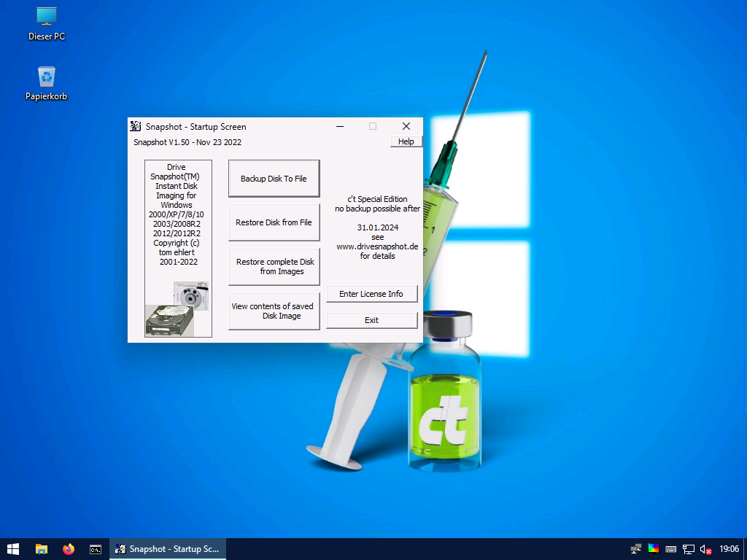Open View contents of saved Disk Image
This screenshot has height=560, width=747.
(x=274, y=311)
